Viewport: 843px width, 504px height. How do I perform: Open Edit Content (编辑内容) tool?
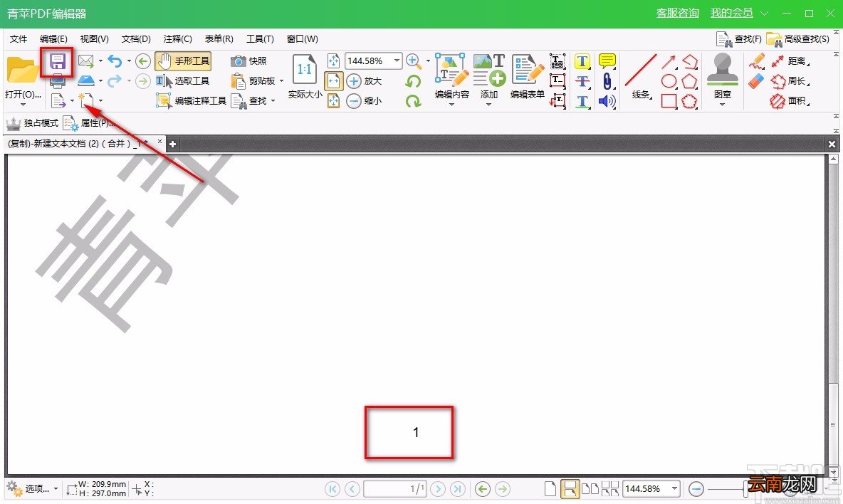pyautogui.click(x=451, y=75)
